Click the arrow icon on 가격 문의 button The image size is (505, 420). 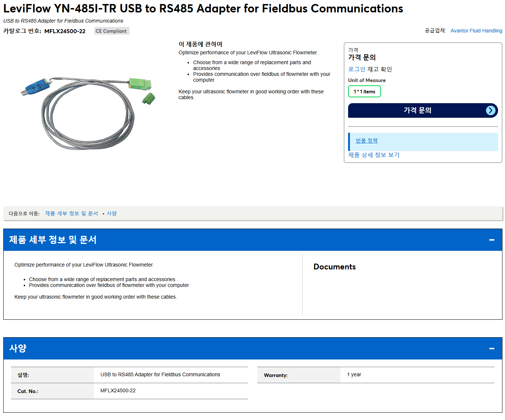click(491, 110)
